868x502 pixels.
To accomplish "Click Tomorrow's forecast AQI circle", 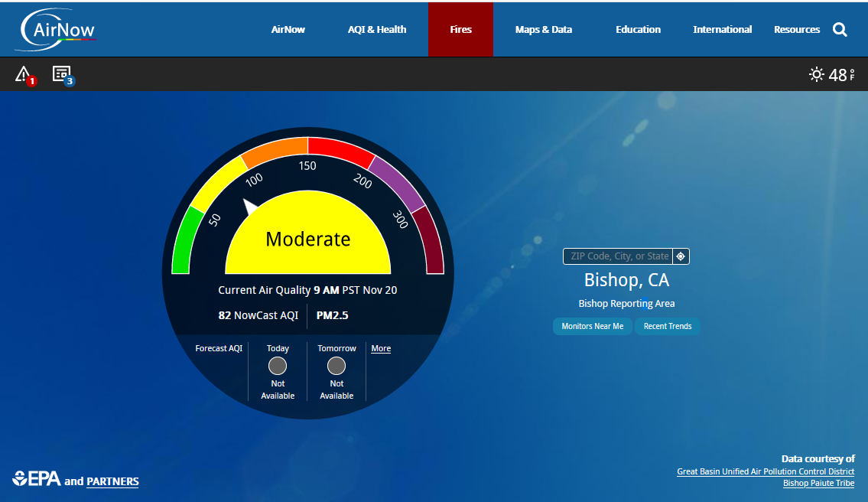I will tap(336, 366).
